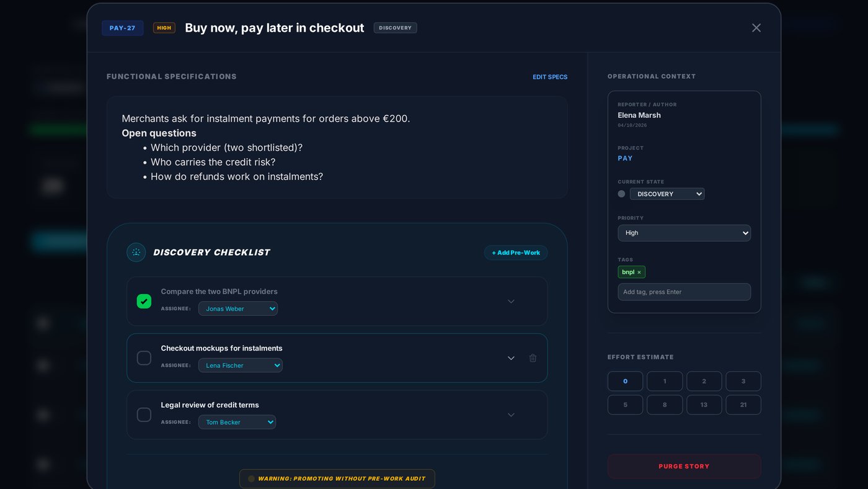The height and width of the screenshot is (489, 868).
Task: Set effort estimate to 5
Action: click(x=625, y=405)
